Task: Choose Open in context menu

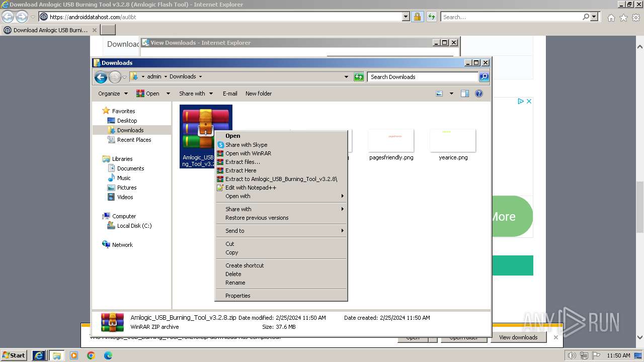Action: 281,136
